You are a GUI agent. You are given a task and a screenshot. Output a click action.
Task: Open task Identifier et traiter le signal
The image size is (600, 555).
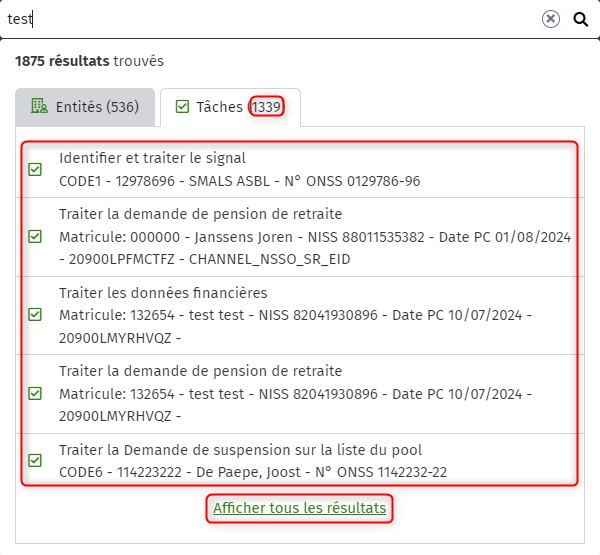pyautogui.click(x=300, y=170)
